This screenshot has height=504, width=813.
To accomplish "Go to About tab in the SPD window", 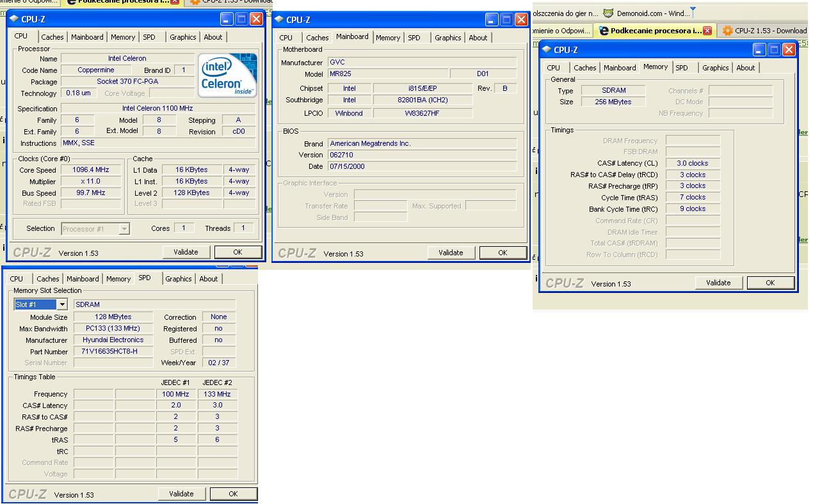I will click(209, 279).
